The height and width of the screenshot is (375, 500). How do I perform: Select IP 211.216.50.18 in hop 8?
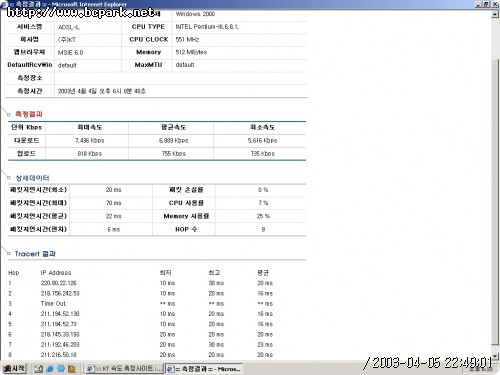[x=58, y=355]
